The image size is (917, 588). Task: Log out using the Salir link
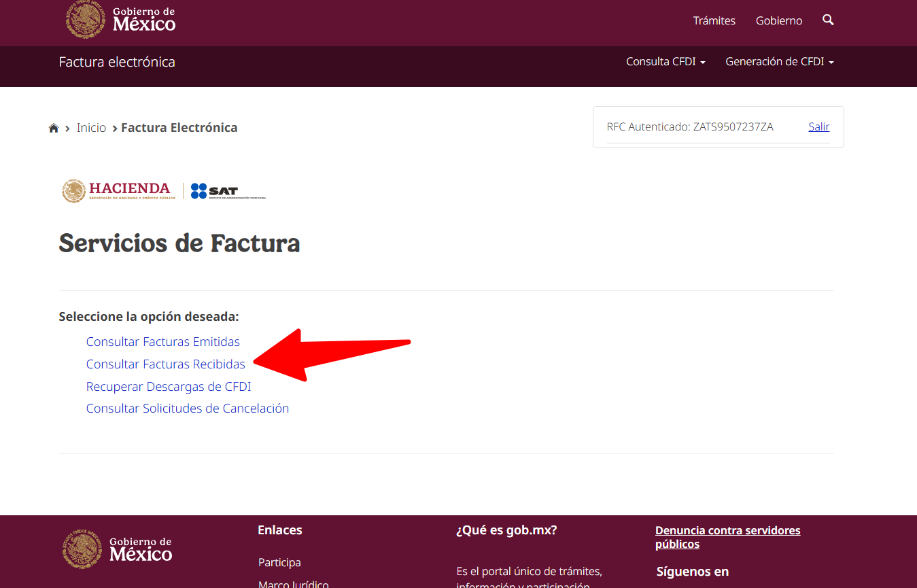pyautogui.click(x=818, y=126)
